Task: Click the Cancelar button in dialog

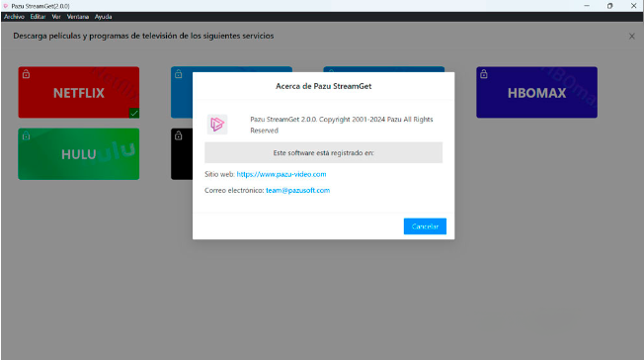Action: [425, 226]
